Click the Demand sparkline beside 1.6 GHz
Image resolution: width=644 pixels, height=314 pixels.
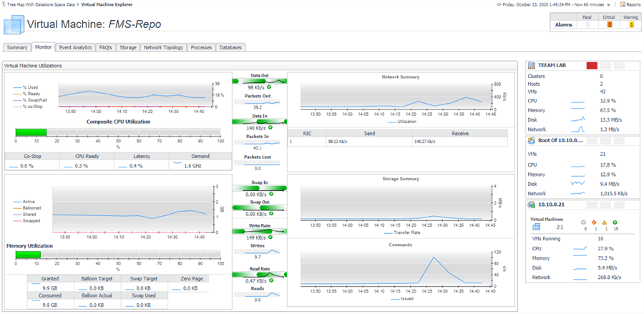point(177,163)
